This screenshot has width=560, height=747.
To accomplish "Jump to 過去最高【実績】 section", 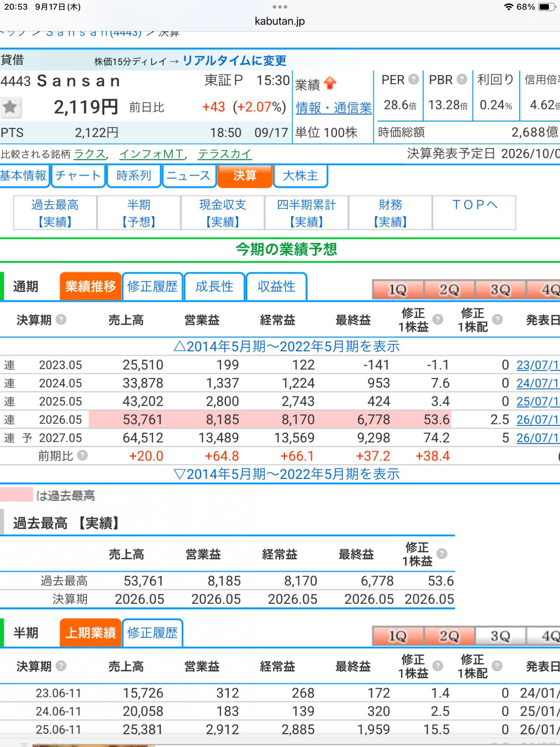I will tap(55, 213).
